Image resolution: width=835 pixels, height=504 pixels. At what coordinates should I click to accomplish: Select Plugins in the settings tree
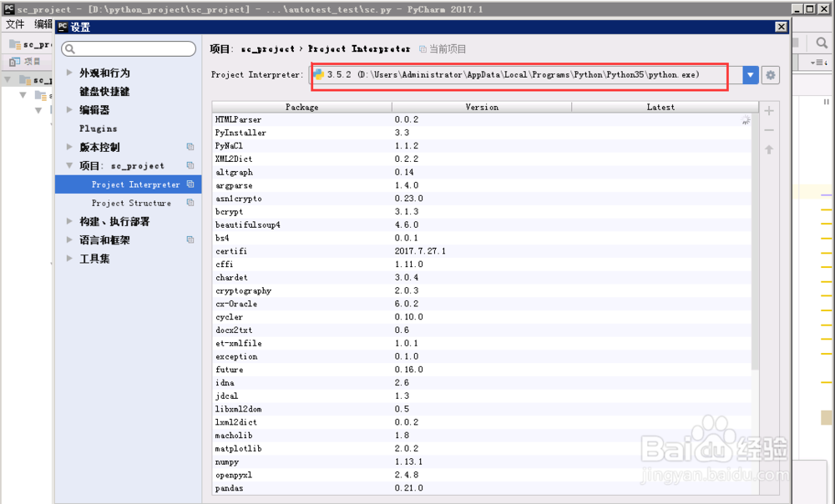98,129
